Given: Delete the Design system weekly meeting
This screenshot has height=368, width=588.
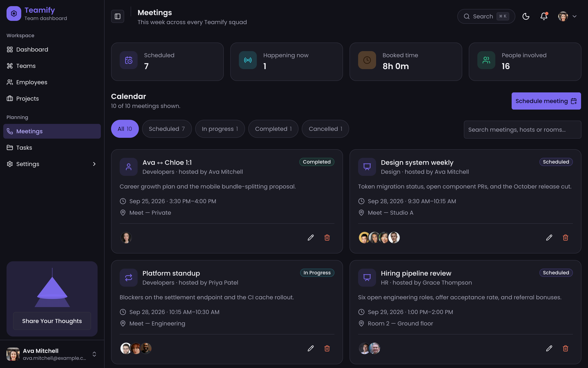Looking at the screenshot, I should click(x=565, y=238).
